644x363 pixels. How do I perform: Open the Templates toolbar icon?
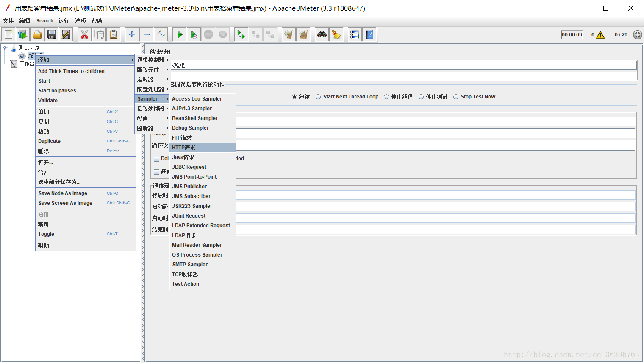(x=23, y=34)
